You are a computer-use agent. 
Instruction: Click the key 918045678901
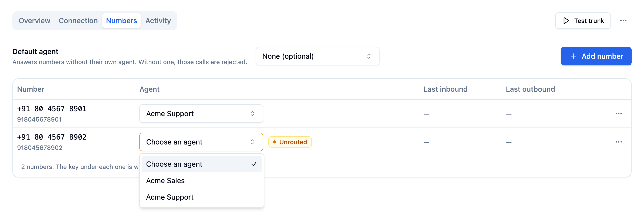pyautogui.click(x=39, y=119)
